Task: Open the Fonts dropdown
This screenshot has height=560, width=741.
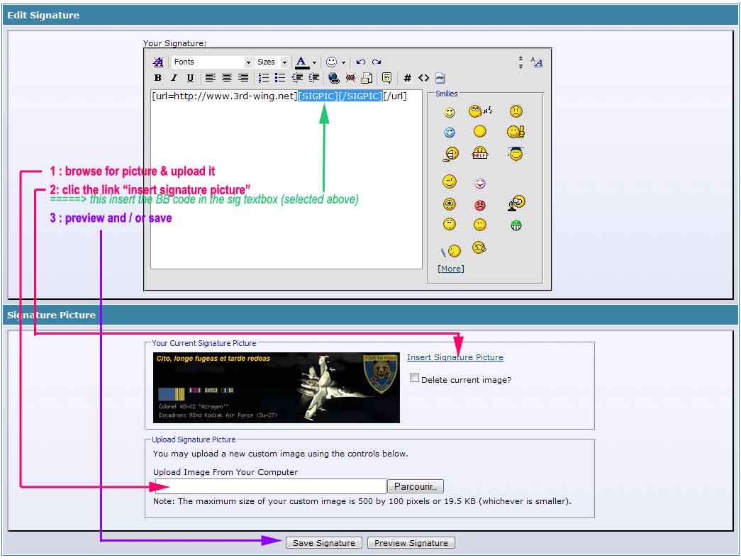Action: (212, 62)
